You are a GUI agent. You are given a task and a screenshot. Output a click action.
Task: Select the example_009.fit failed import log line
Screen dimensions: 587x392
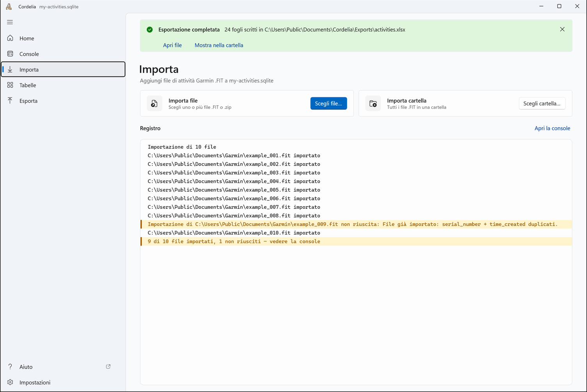356,224
